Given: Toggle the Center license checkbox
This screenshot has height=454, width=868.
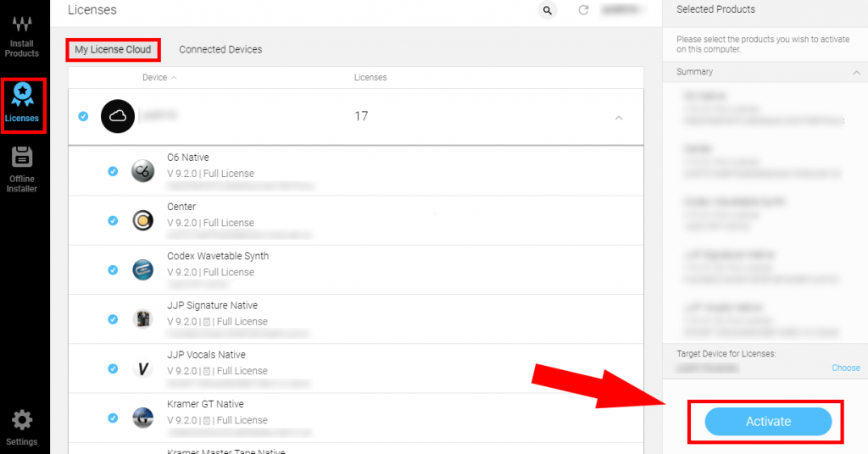Looking at the screenshot, I should (113, 221).
